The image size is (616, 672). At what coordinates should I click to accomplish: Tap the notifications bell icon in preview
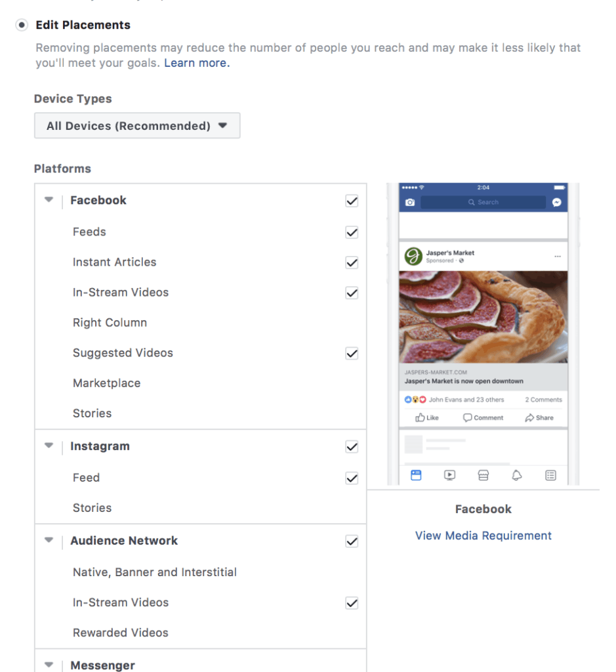click(517, 475)
